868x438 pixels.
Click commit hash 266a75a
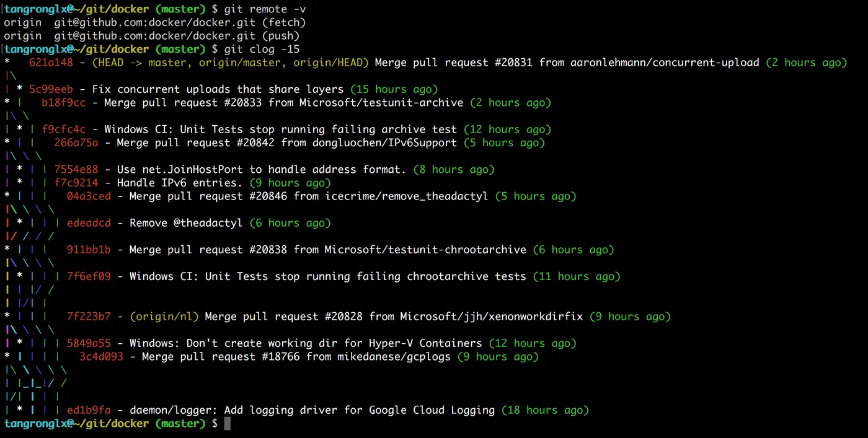click(x=76, y=143)
